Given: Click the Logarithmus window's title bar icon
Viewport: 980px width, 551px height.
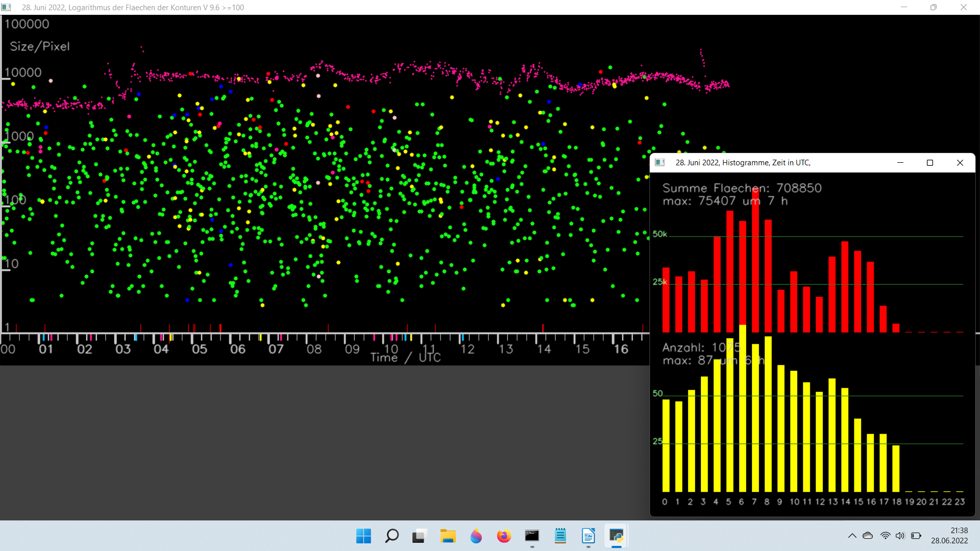Looking at the screenshot, I should coord(6,7).
